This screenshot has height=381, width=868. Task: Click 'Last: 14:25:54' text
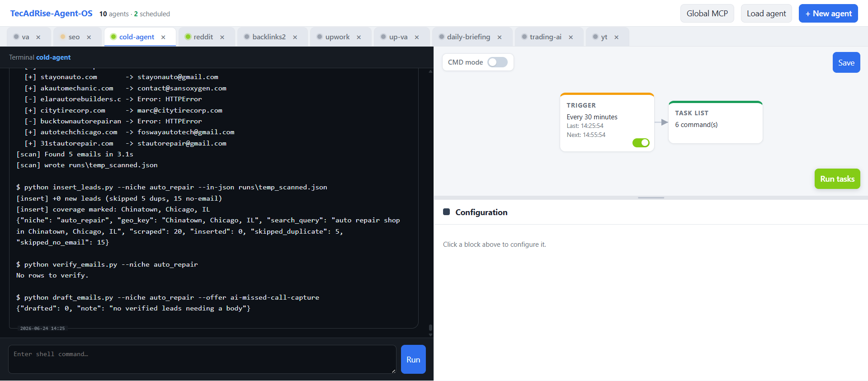[x=585, y=126]
